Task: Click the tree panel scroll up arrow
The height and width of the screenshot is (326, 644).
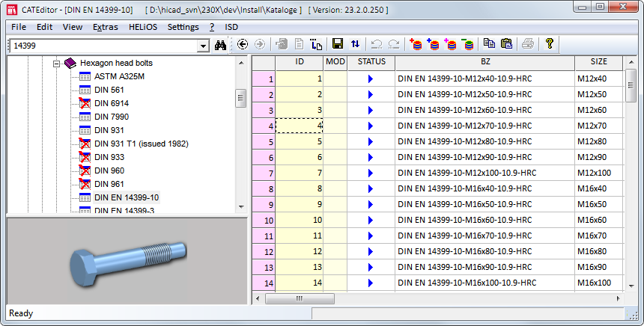Action: (241, 63)
